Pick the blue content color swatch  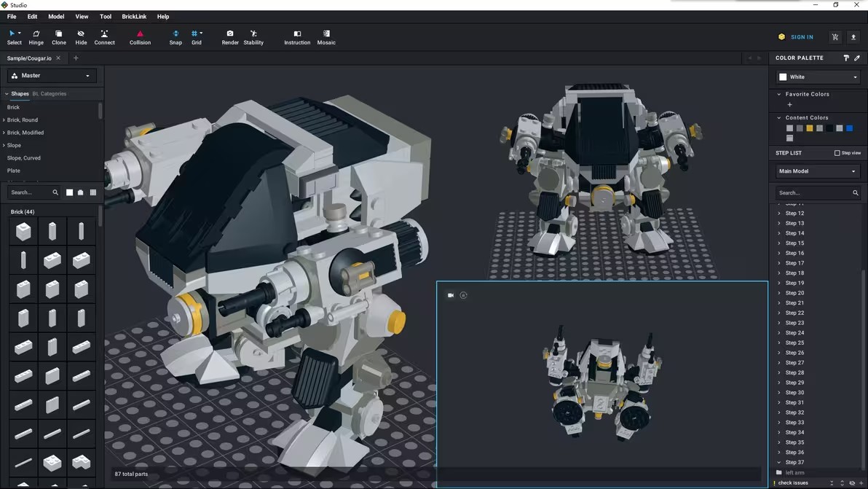tap(849, 128)
